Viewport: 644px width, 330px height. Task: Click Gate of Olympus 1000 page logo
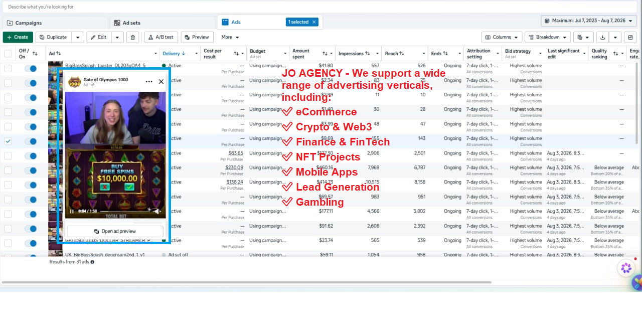[75, 82]
